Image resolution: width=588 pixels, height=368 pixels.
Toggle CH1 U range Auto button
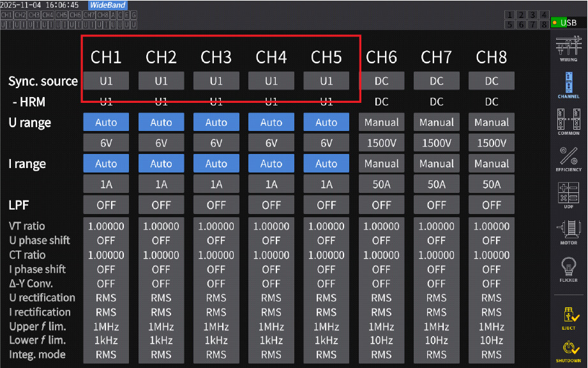tap(106, 122)
